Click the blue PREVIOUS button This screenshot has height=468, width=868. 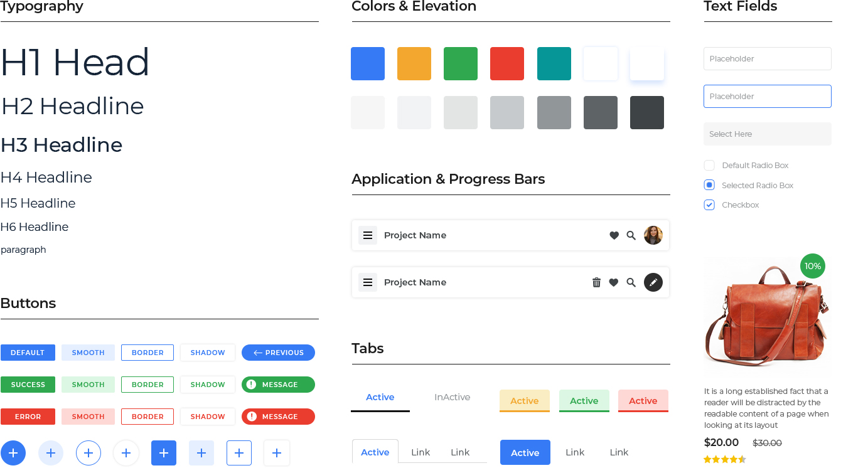tap(278, 353)
